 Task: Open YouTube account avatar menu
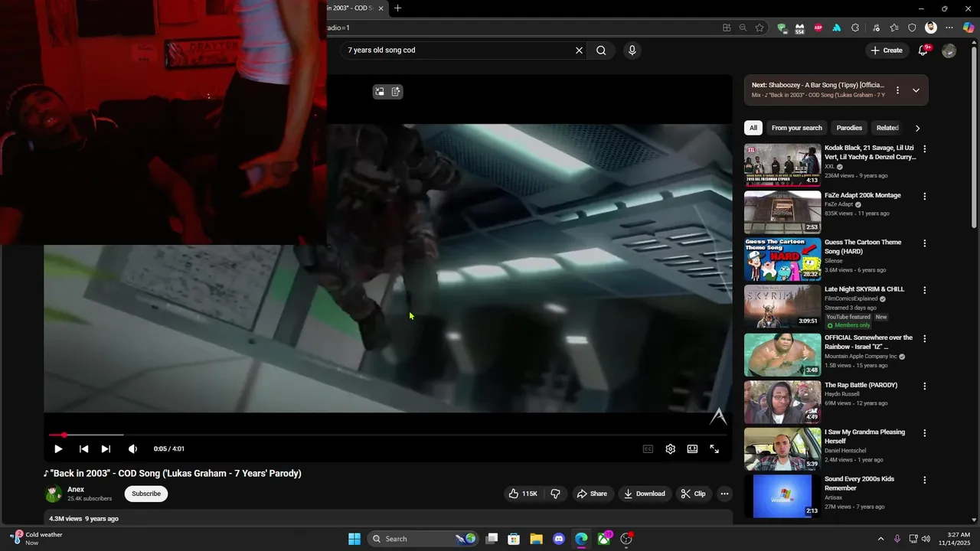pyautogui.click(x=949, y=51)
